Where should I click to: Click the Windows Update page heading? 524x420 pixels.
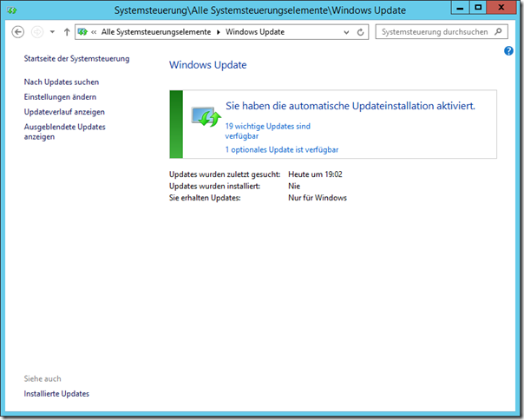[208, 65]
